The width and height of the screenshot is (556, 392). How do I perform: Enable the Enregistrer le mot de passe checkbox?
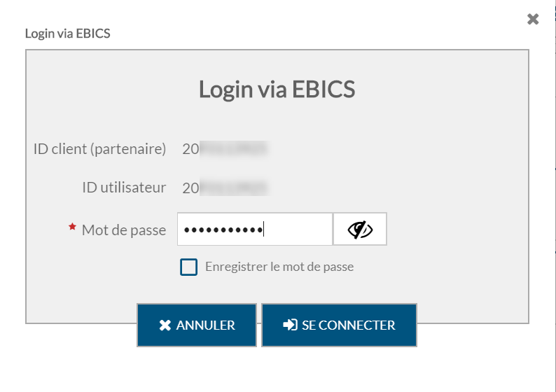188,267
